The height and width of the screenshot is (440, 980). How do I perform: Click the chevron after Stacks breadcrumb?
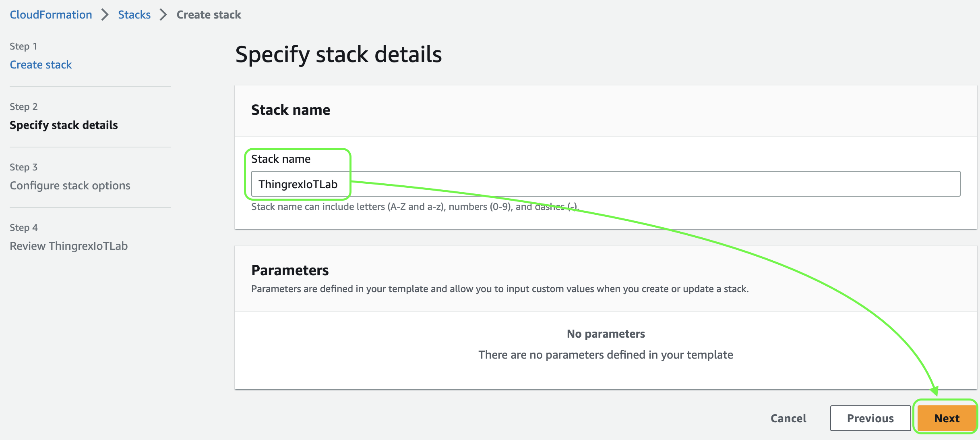pyautogui.click(x=163, y=15)
